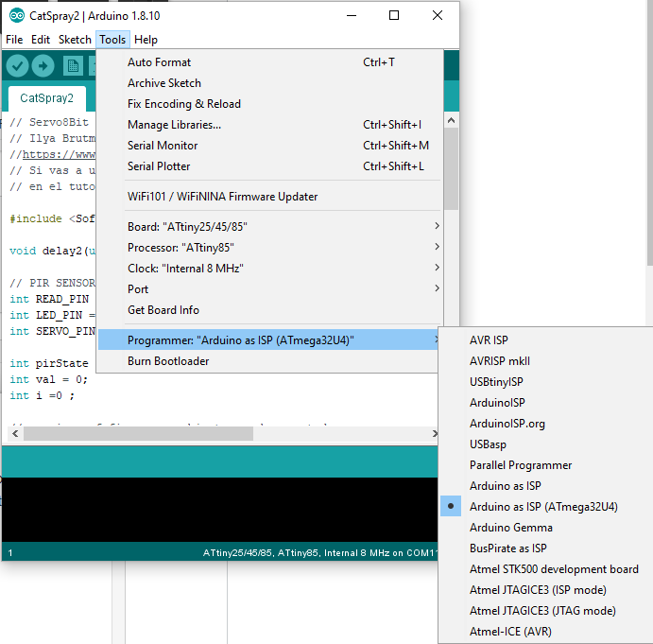Click code line 'int i =0 ;'

coord(43,395)
